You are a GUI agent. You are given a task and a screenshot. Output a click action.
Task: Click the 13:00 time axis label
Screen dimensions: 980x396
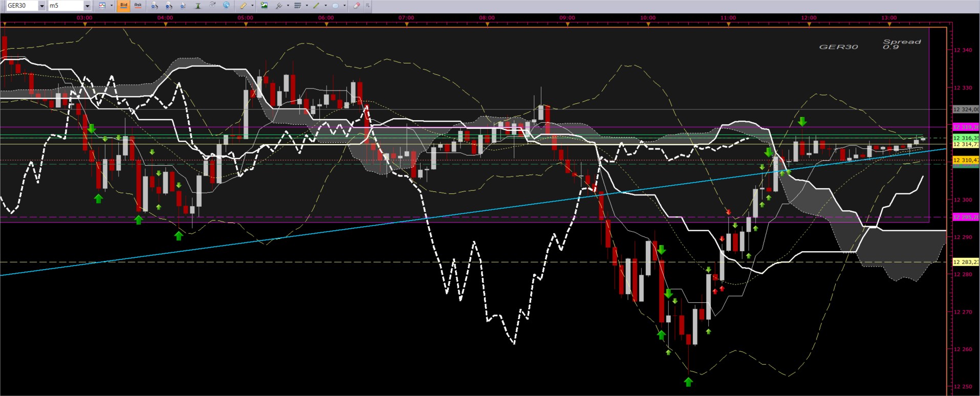click(889, 18)
